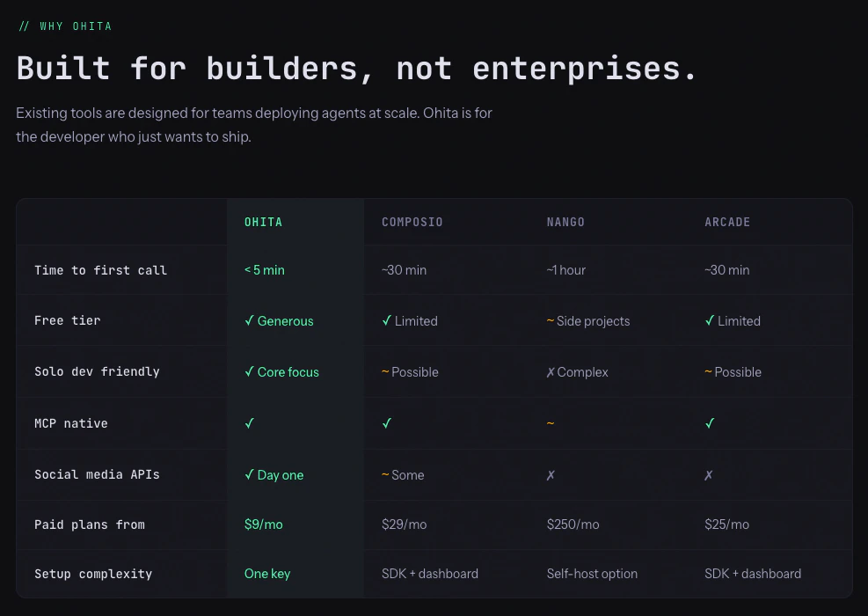Click the 'Core focus' cell
868x616 pixels.
coord(281,372)
